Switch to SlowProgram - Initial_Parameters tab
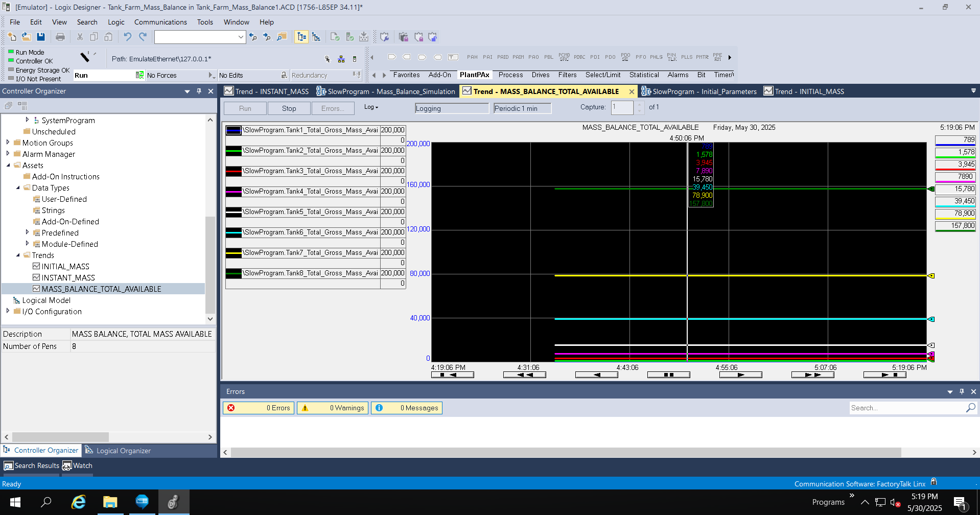This screenshot has height=515, width=980. click(x=699, y=91)
